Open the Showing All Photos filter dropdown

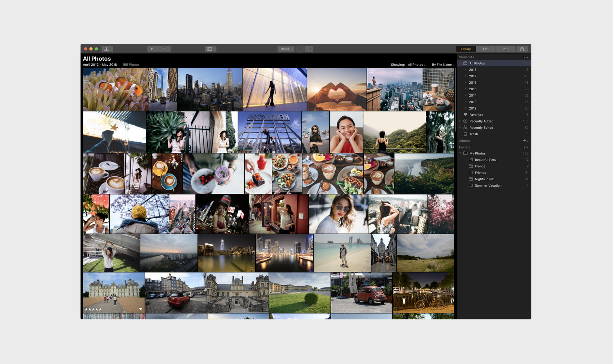416,65
